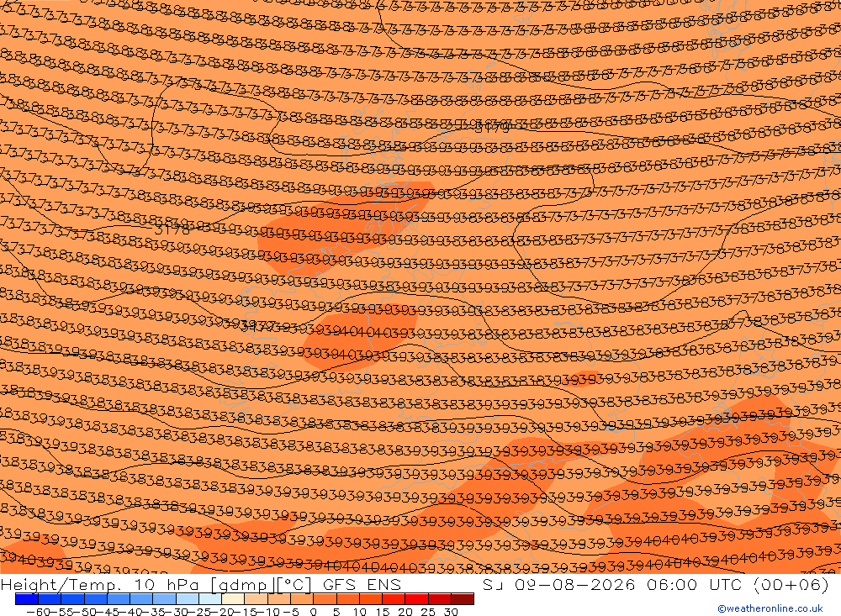Image resolution: width=841 pixels, height=616 pixels.
Task: Select the cream -20 to -15 legend swatch
Action: pyautogui.click(x=233, y=599)
